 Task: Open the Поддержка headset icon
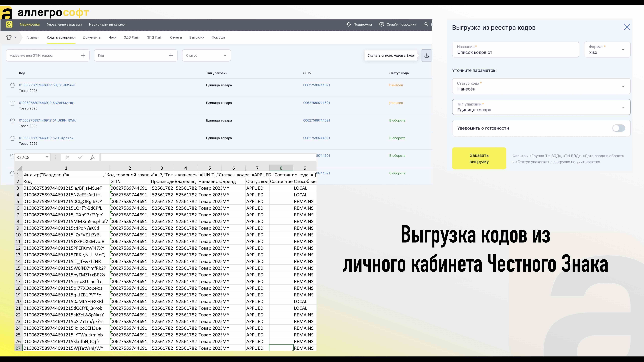[x=349, y=25]
